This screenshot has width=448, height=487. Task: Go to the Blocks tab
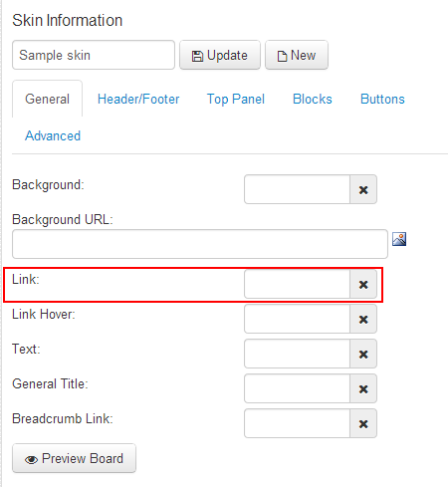(x=313, y=99)
